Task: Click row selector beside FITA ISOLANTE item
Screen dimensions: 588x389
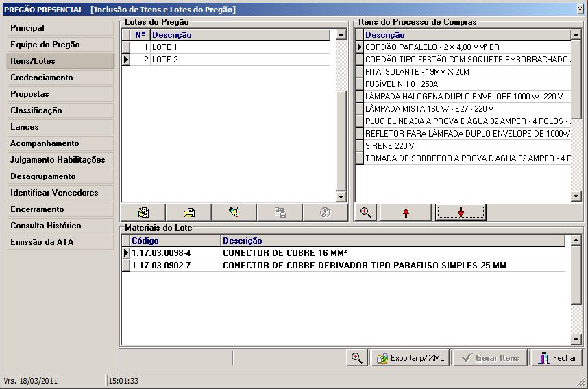Action: pyautogui.click(x=359, y=72)
